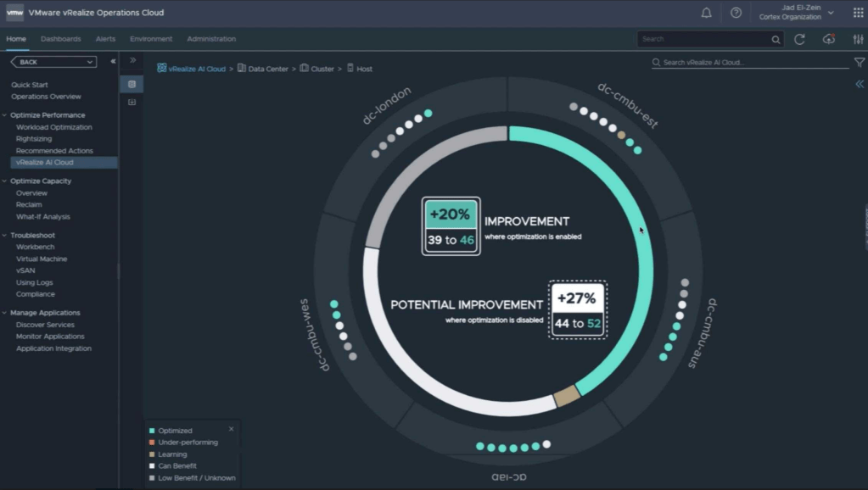
Task: Click the database icon in side strip
Action: click(132, 84)
